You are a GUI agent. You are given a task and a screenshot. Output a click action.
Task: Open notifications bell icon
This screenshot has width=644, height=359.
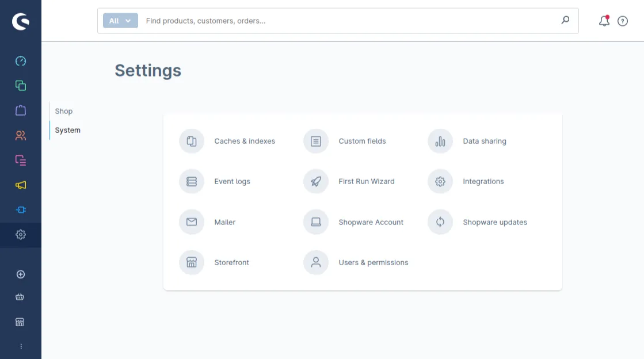[604, 21]
